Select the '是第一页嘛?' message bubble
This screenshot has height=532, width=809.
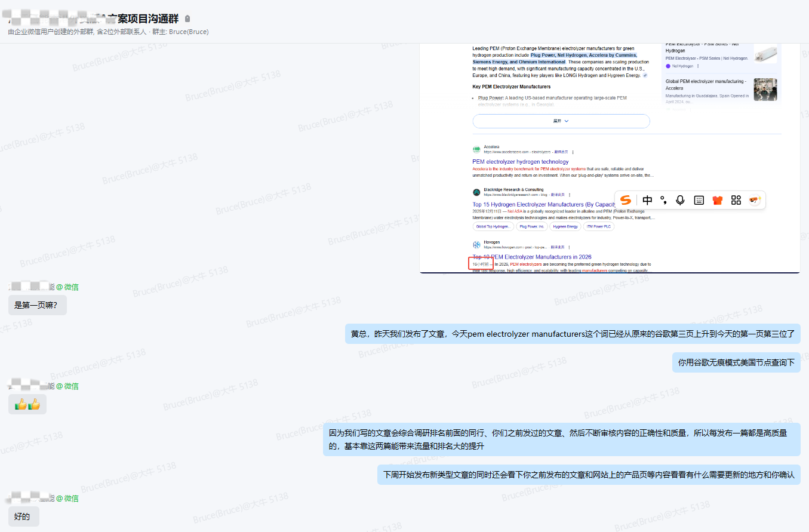point(37,305)
